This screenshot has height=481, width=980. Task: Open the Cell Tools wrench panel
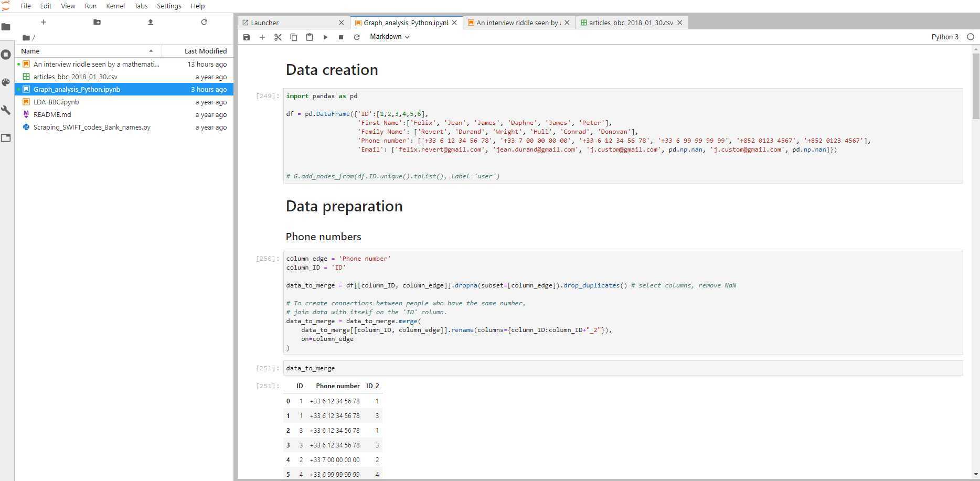point(6,110)
